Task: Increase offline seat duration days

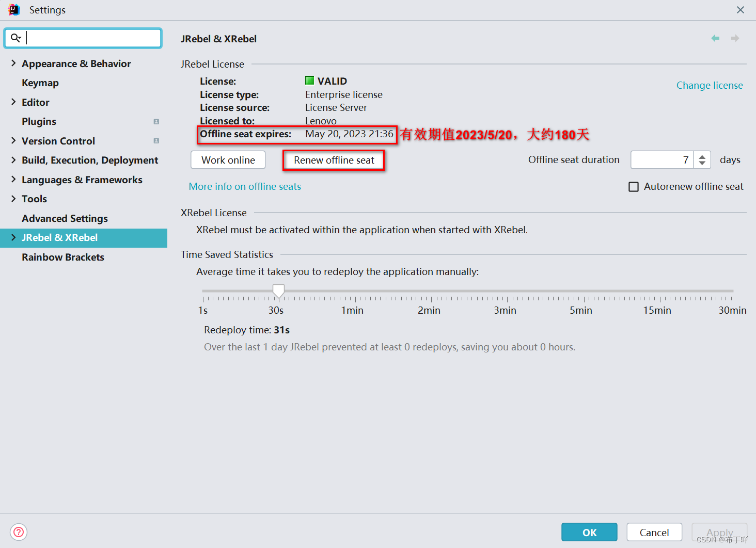Action: (702, 156)
